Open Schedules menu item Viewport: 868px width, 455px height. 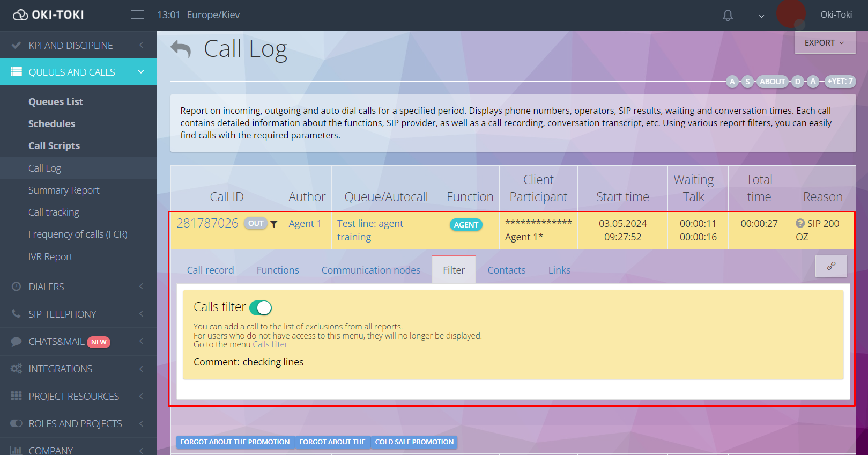pyautogui.click(x=51, y=124)
